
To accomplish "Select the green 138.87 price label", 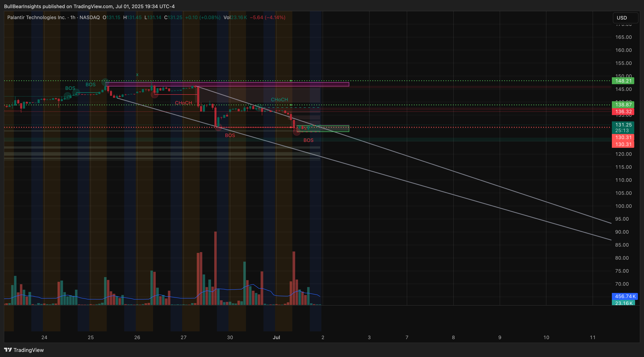I will (623, 105).
